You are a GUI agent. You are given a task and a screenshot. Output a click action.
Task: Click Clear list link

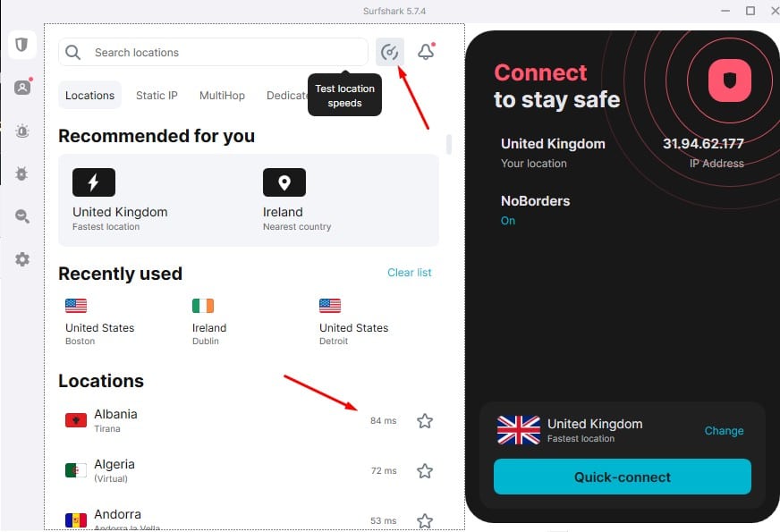tap(410, 273)
